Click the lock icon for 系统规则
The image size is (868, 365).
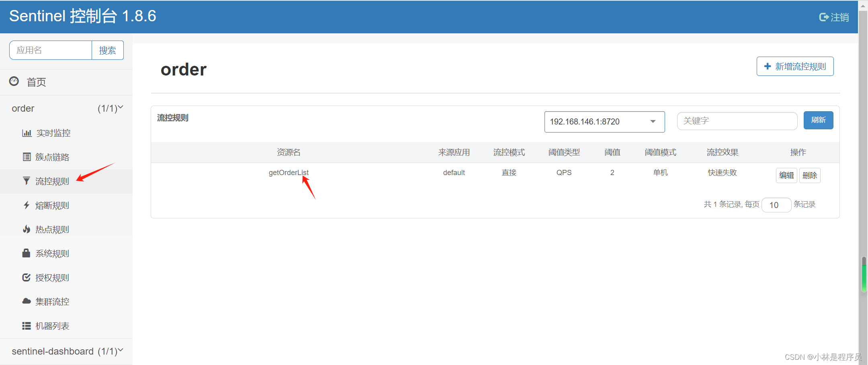(x=27, y=253)
